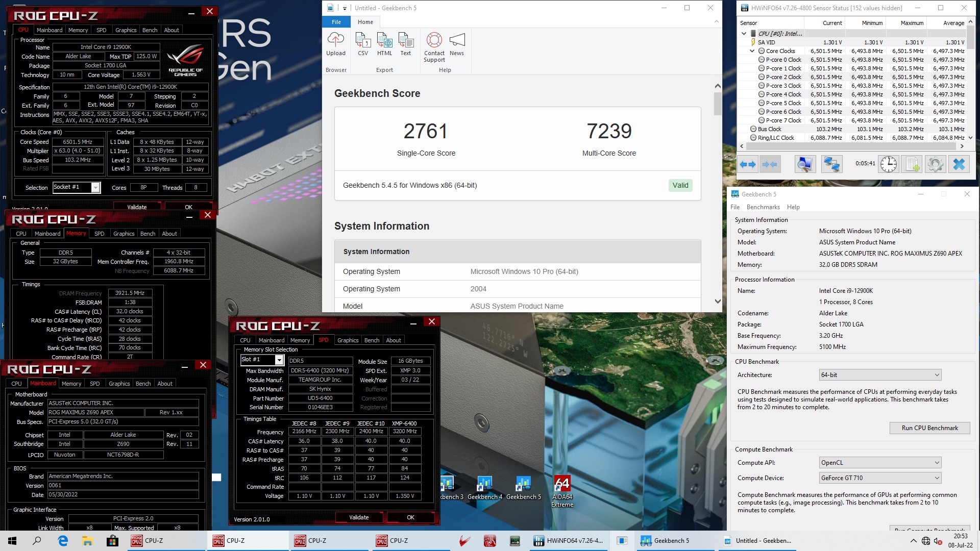Image resolution: width=980 pixels, height=551 pixels.
Task: Click HWiNFO horizontal scrollbar right arrow
Action: point(962,146)
